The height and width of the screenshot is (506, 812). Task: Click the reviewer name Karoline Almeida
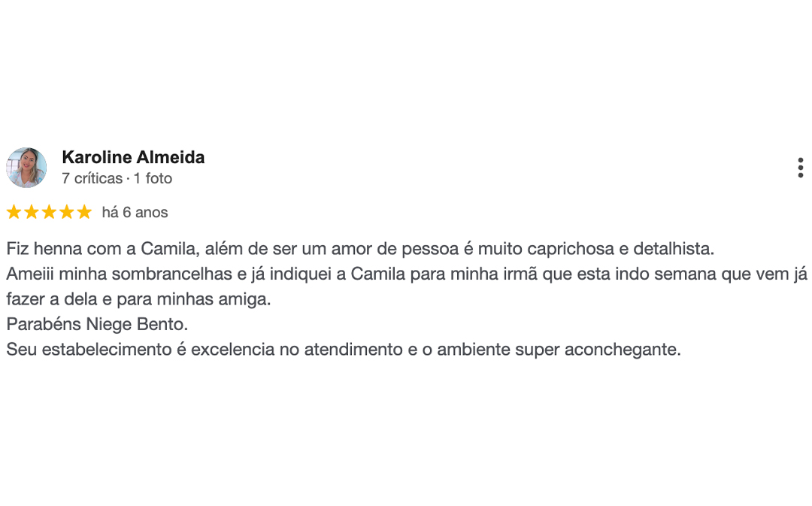point(133,157)
